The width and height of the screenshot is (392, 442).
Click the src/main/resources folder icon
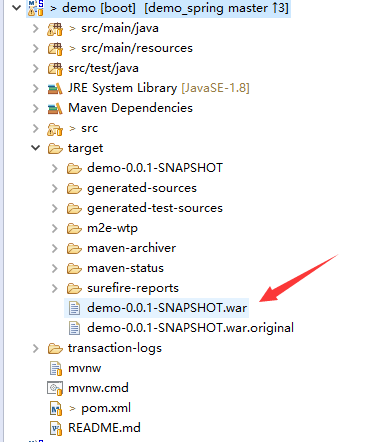pos(55,49)
